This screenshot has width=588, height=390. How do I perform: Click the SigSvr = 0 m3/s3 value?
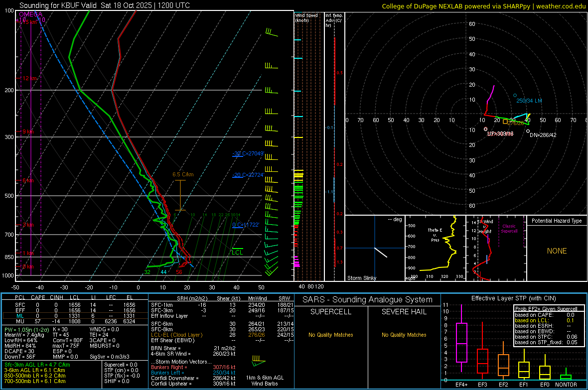click(110, 357)
